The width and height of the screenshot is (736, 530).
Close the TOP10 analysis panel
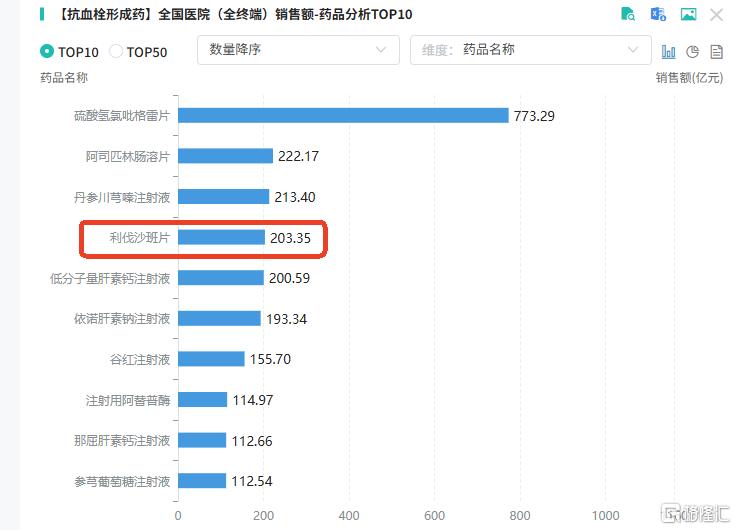tap(716, 15)
